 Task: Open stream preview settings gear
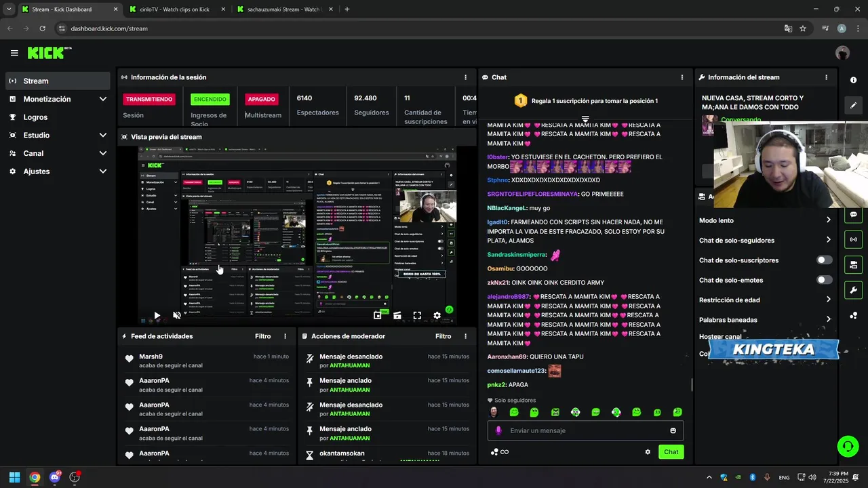point(437,315)
